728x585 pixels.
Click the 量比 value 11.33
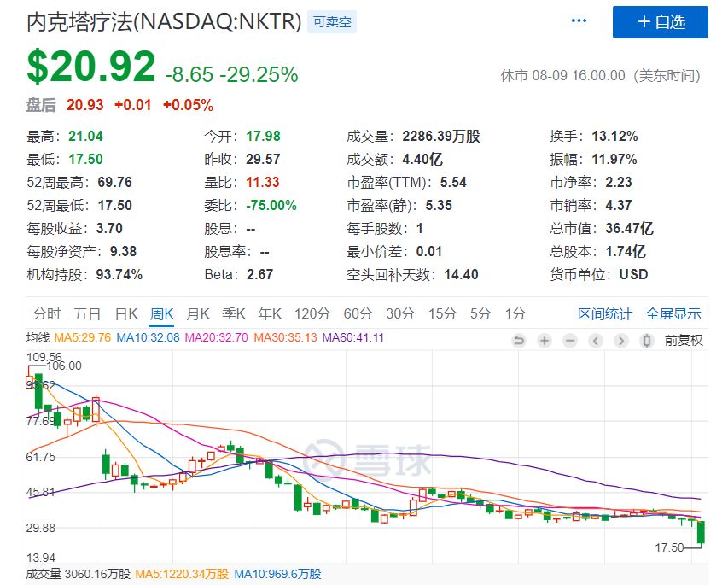tap(263, 182)
